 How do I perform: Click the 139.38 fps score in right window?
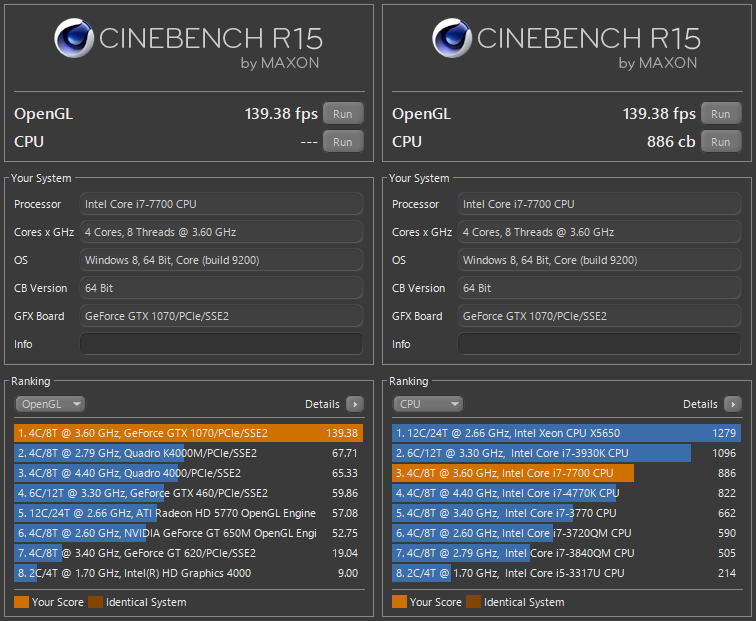(659, 114)
